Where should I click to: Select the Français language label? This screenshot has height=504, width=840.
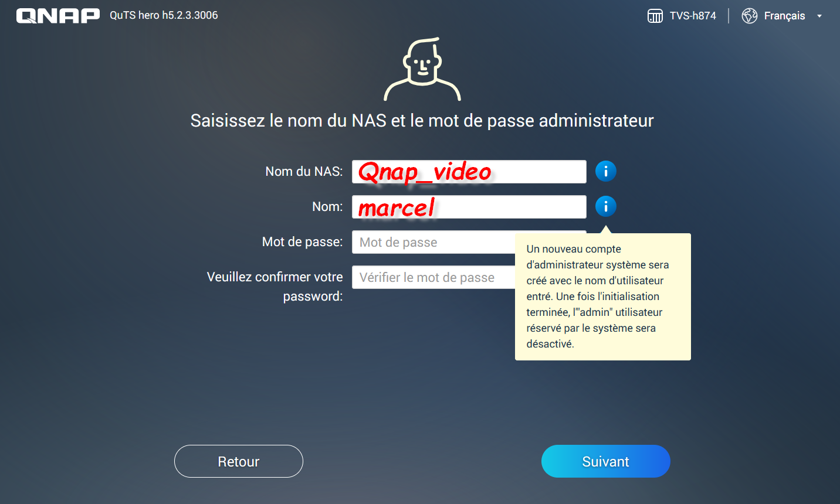click(x=784, y=16)
